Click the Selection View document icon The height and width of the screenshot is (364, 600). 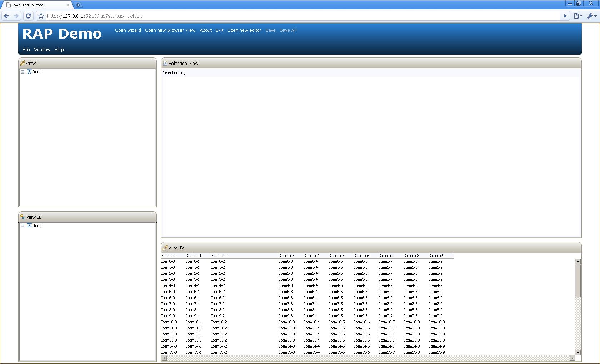tap(165, 63)
